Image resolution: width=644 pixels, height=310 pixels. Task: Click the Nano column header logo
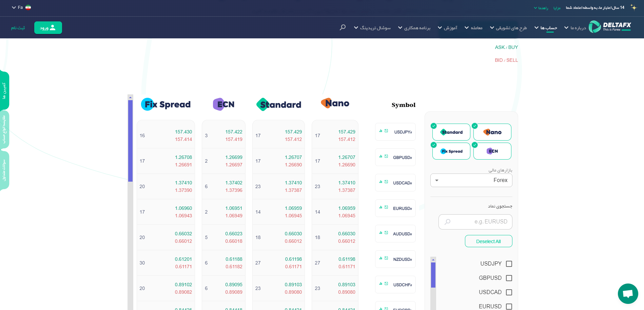click(x=335, y=103)
